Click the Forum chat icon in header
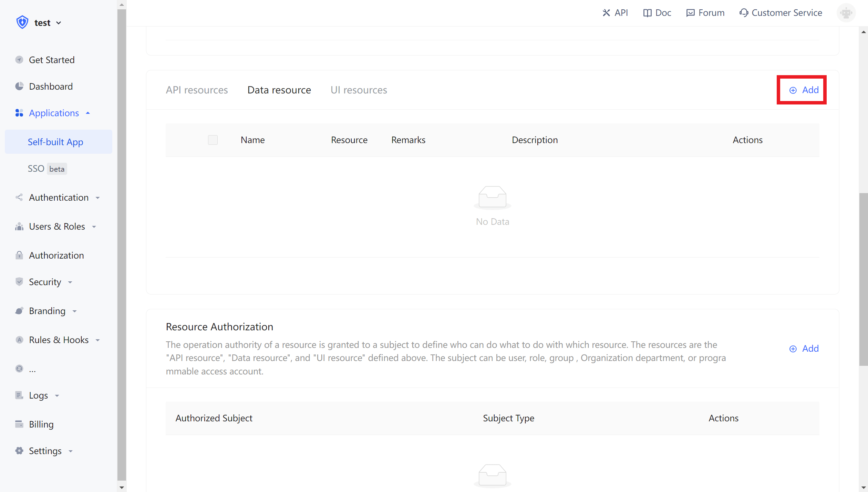This screenshot has height=492, width=868. coord(690,13)
